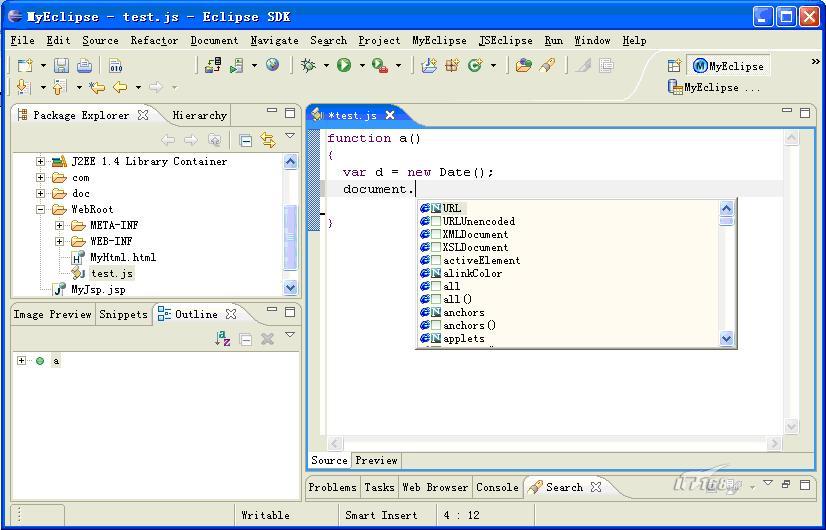Click the Save icon in the toolbar

pyautogui.click(x=61, y=66)
